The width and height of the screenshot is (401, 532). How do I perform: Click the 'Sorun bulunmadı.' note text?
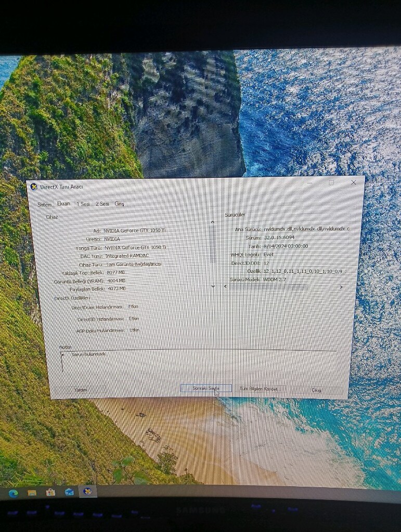tap(89, 354)
